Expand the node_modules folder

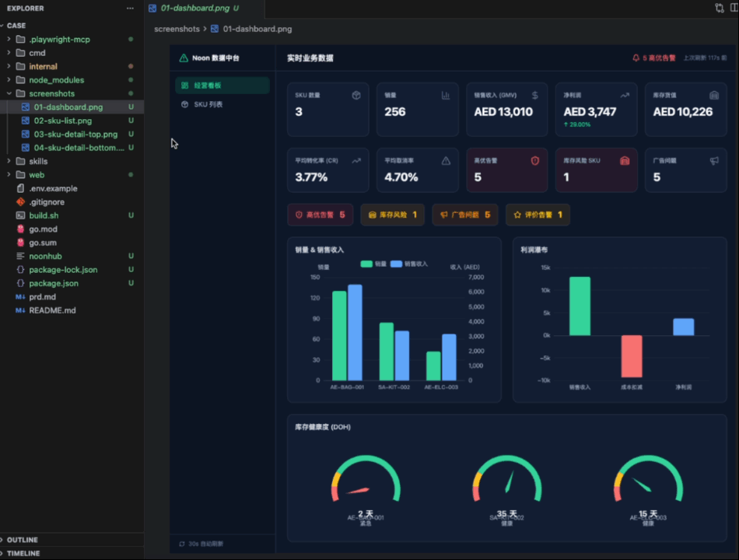[9, 80]
